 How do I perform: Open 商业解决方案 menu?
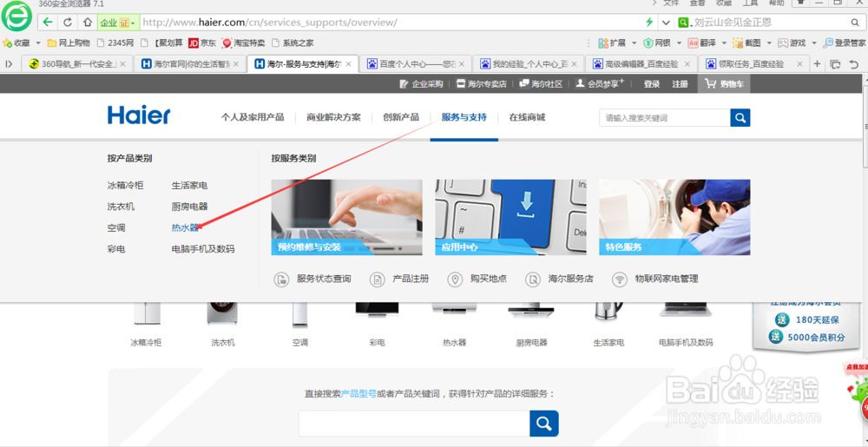point(334,117)
